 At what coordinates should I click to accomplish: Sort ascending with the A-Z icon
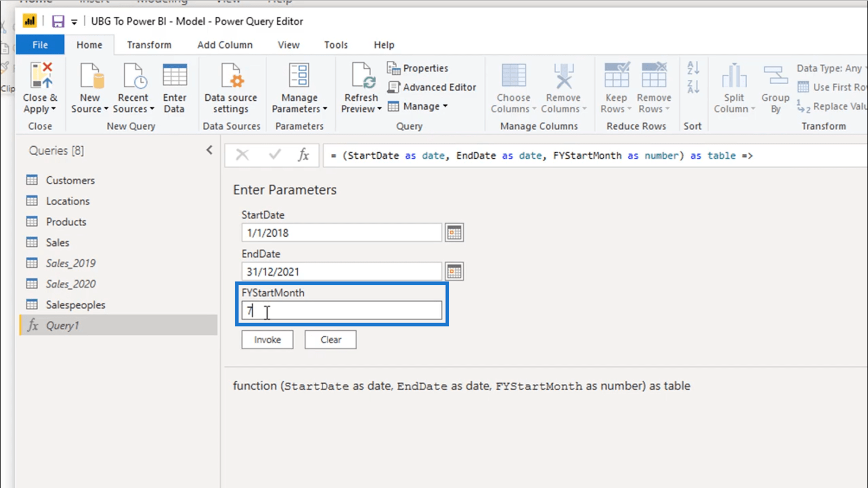[x=693, y=68]
